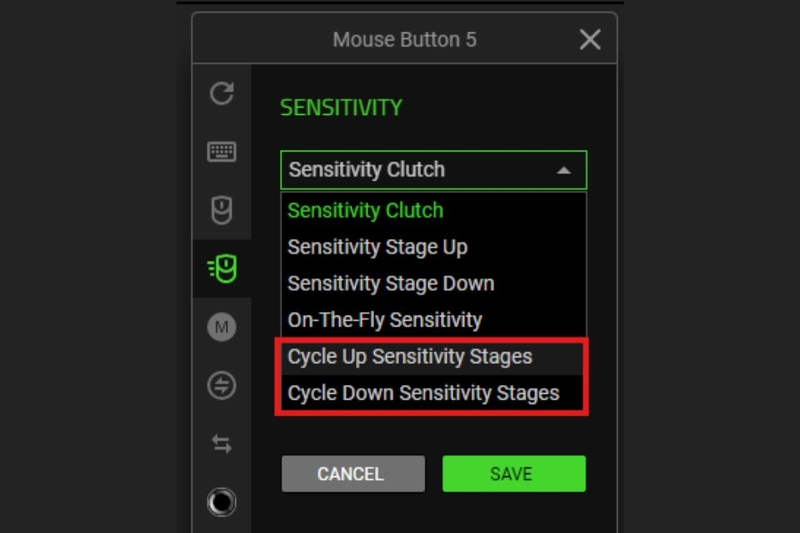Select the Keyboard Function icon in sidebar

[221, 151]
